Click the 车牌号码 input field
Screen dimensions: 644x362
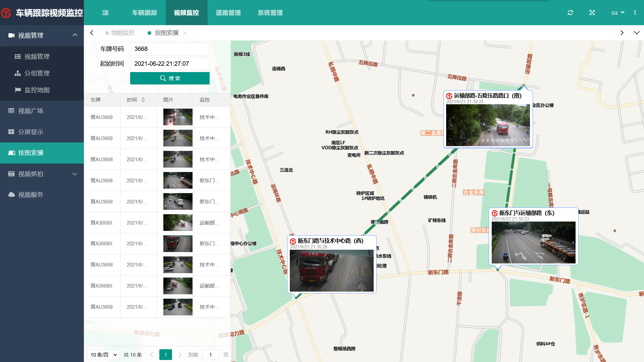click(x=170, y=49)
